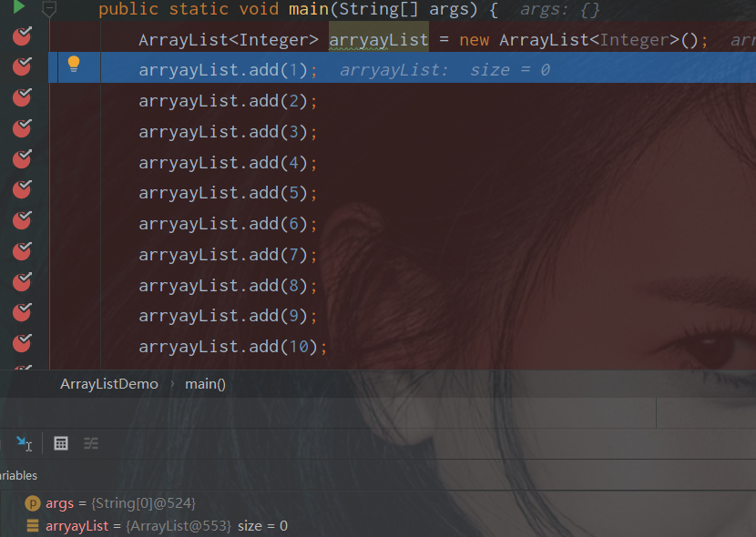Click the parameter icon beside args
The height and width of the screenshot is (537, 756).
32,503
